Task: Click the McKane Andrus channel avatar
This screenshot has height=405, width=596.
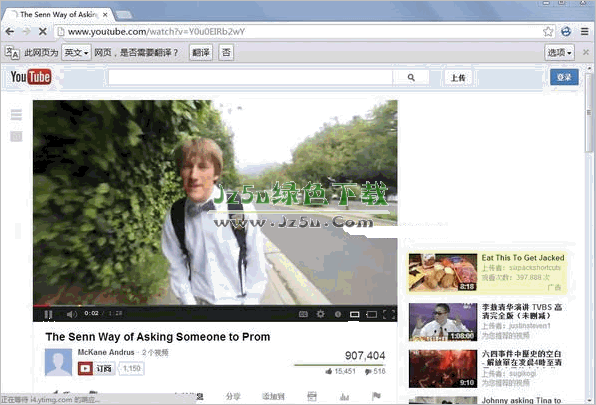Action: 58,362
